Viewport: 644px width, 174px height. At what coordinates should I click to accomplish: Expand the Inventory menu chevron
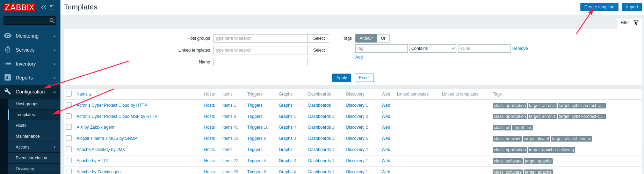(55, 64)
